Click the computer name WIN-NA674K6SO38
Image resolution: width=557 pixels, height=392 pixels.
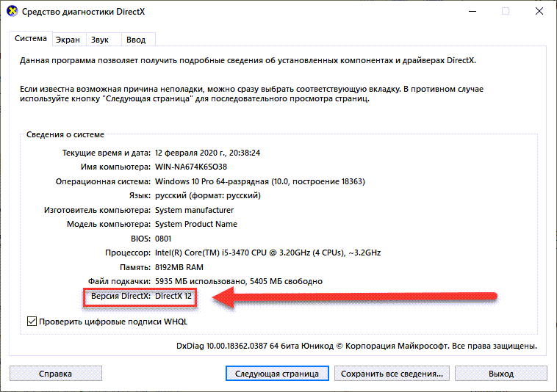[191, 167]
